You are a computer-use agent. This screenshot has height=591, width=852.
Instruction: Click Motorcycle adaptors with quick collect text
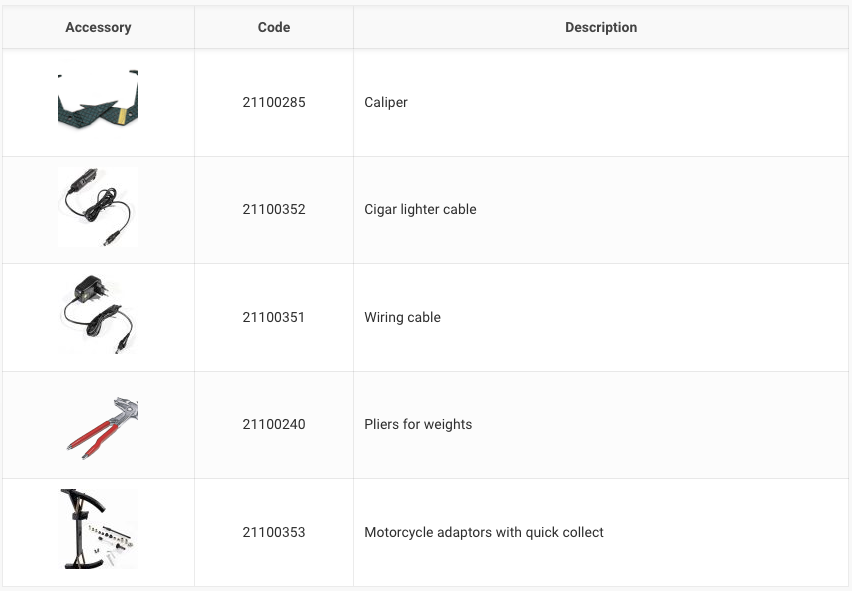[x=484, y=532]
